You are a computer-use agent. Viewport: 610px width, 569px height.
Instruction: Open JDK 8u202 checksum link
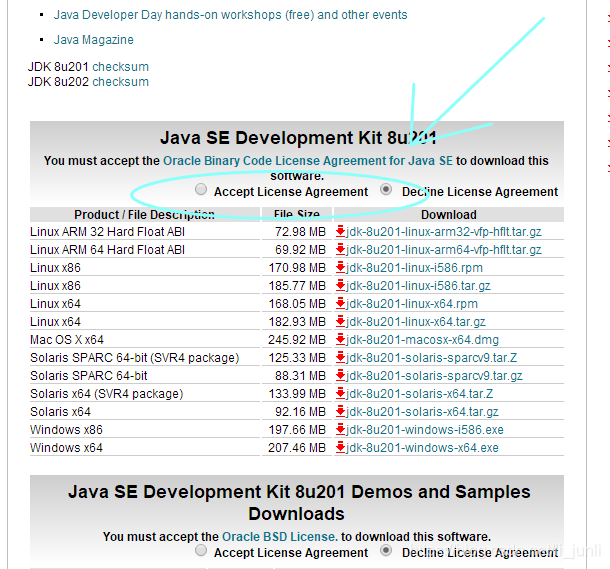pos(120,82)
